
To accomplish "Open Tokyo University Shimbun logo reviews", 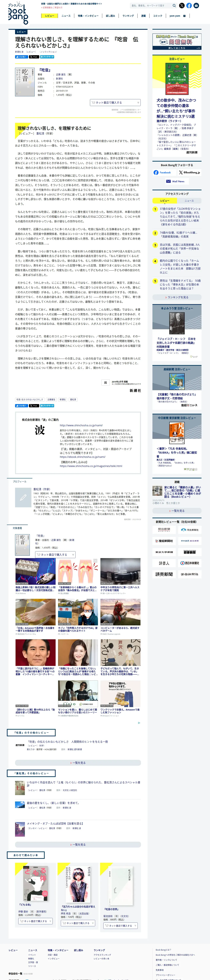I will point(164,552).
